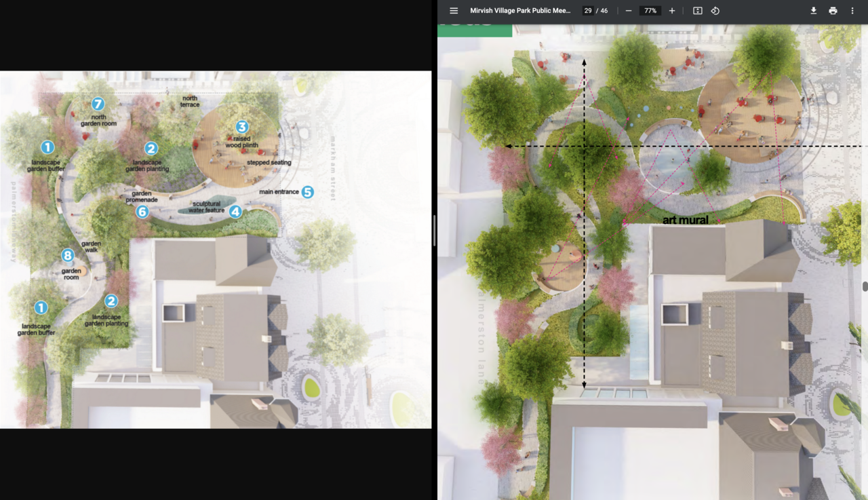Select marker 5 next to main entrance

[x=307, y=192]
